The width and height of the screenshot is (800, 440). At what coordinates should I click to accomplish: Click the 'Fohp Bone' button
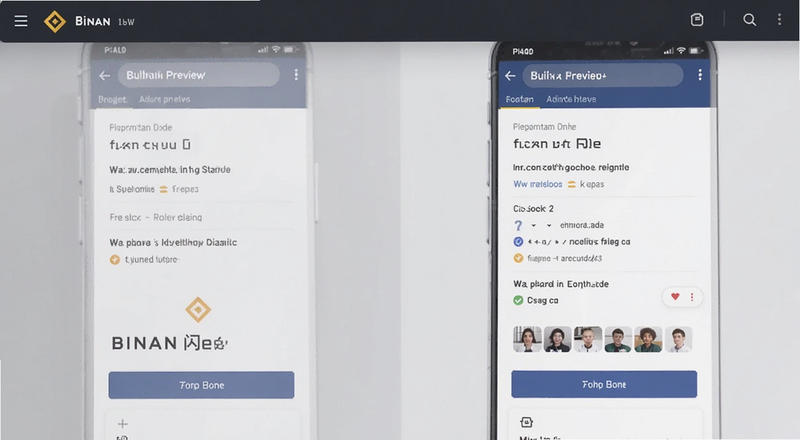pyautogui.click(x=604, y=384)
